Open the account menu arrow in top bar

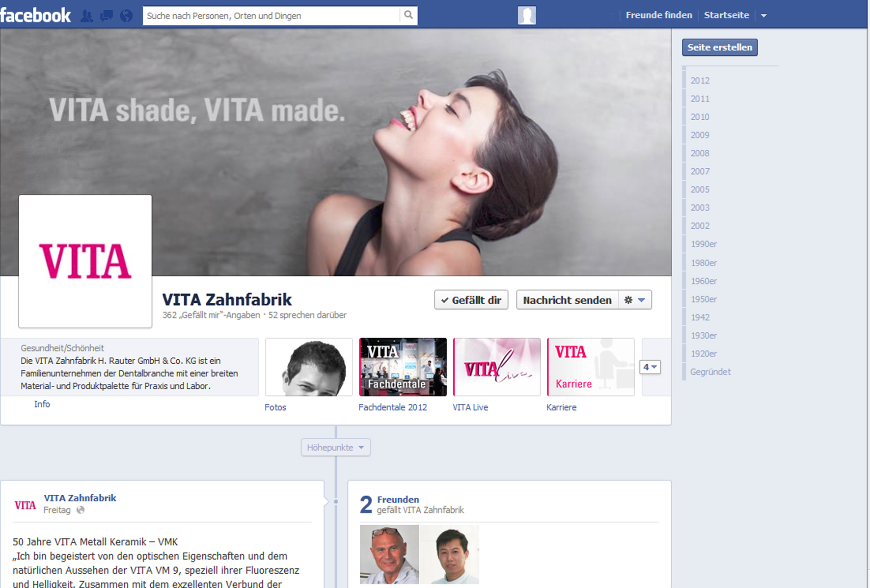tap(763, 16)
